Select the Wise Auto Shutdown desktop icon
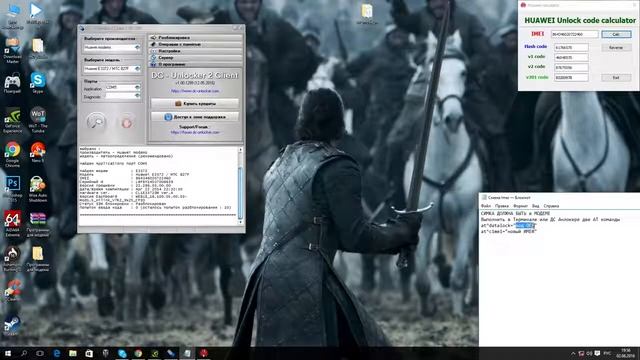The width and height of the screenshot is (640, 360). click(38, 188)
